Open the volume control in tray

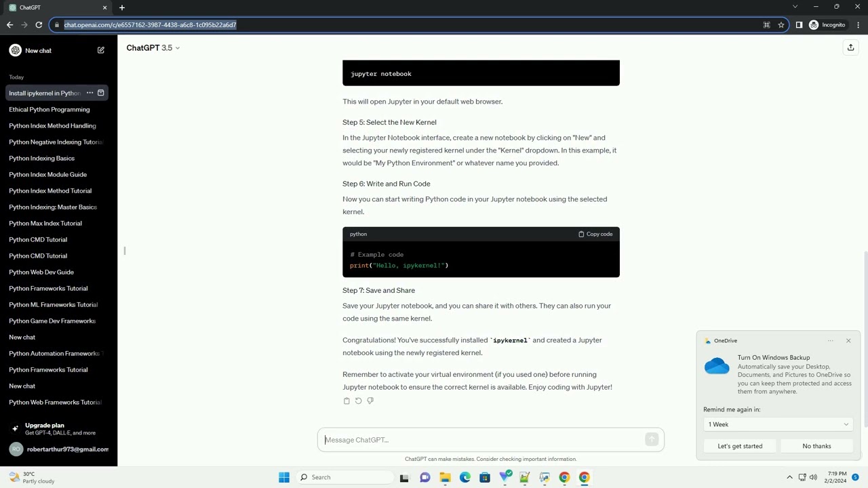813,477
